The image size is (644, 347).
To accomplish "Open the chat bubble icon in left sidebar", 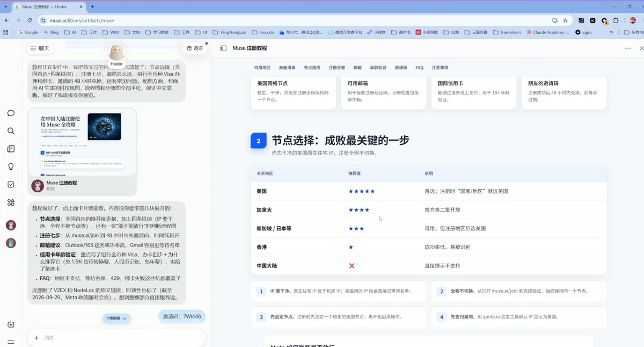I will (x=11, y=113).
